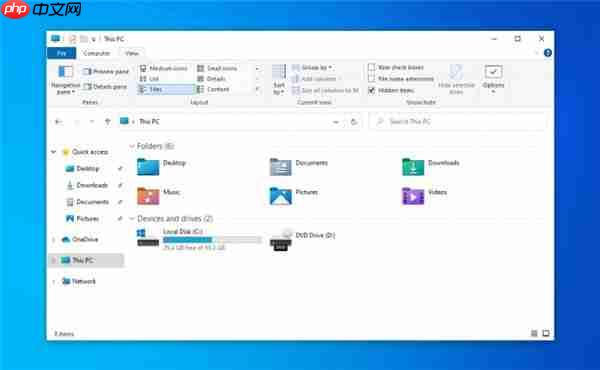Viewport: 600px width, 370px height.
Task: Enable File name extensions
Action: 401,79
